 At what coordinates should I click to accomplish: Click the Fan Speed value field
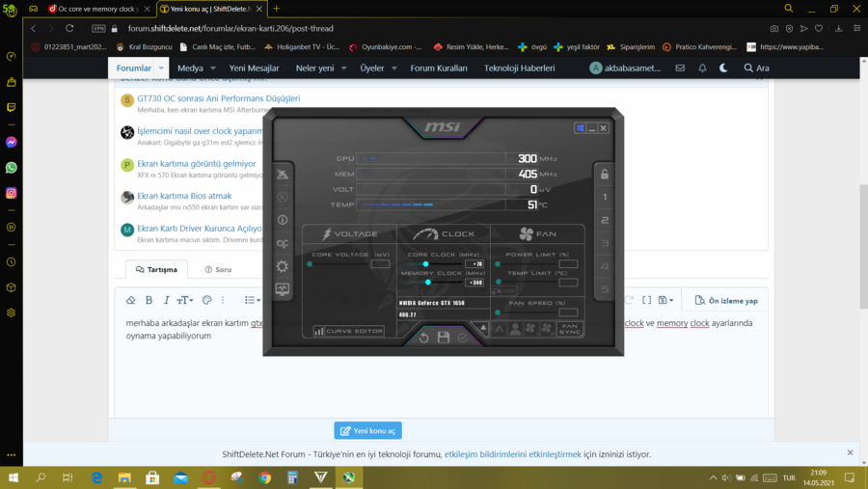[568, 312]
